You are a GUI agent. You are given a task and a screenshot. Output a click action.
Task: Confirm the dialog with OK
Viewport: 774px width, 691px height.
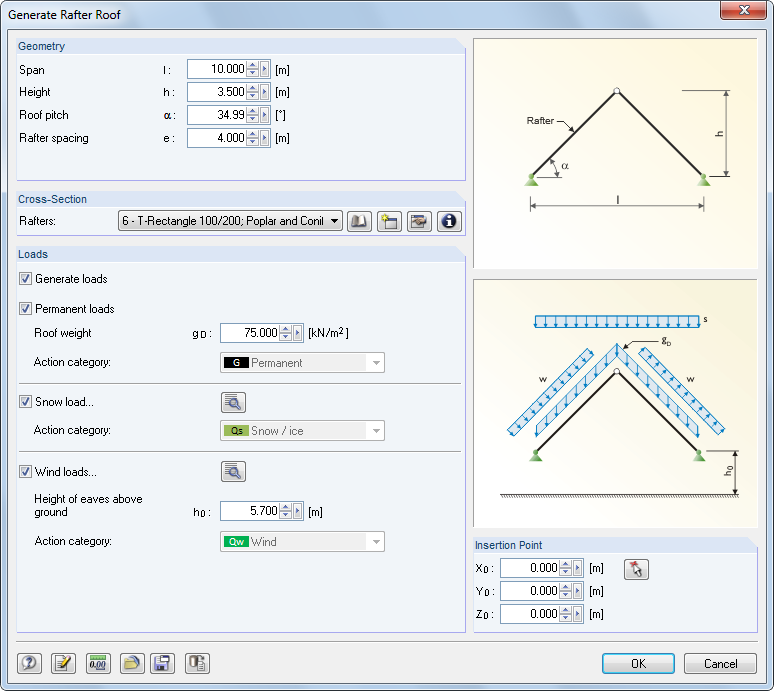tap(638, 663)
